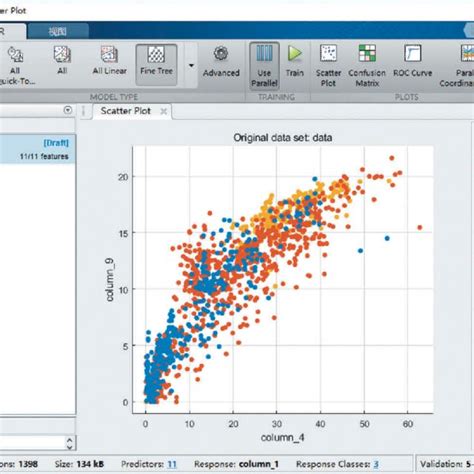The width and height of the screenshot is (474, 474).
Task: Click Size: 134 kB in status bar
Action: pyautogui.click(x=79, y=464)
